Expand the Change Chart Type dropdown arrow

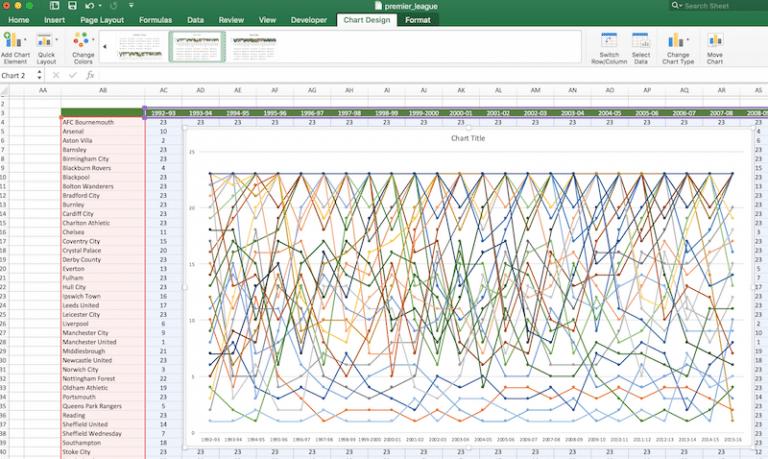click(688, 39)
